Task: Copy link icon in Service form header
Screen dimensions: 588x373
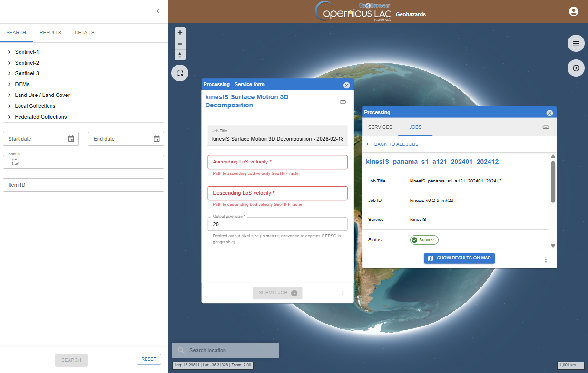Action: point(343,102)
